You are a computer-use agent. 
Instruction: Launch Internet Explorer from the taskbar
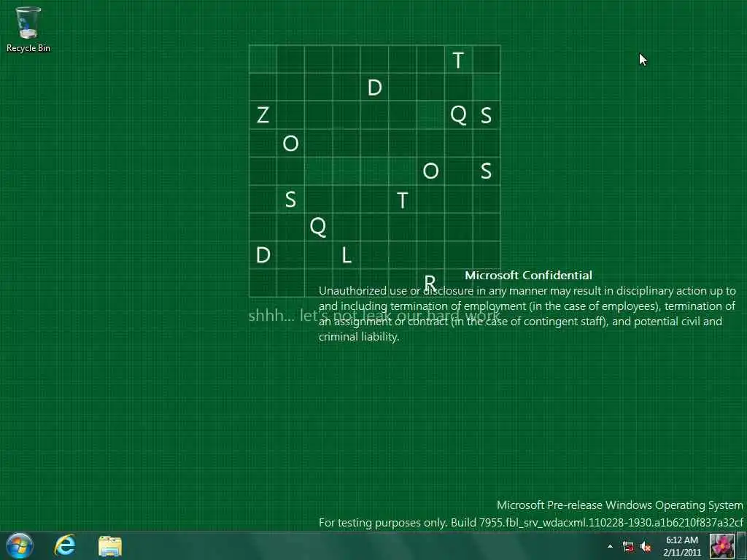[x=65, y=545]
